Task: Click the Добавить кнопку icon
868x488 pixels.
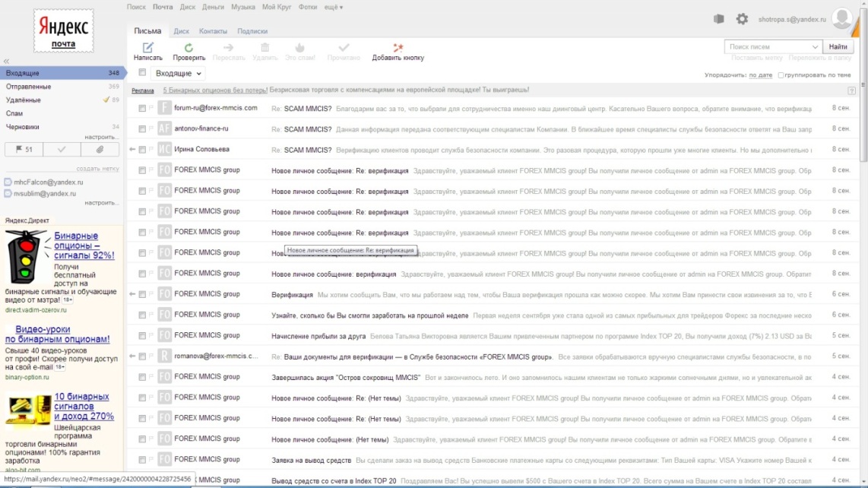Action: click(x=398, y=48)
